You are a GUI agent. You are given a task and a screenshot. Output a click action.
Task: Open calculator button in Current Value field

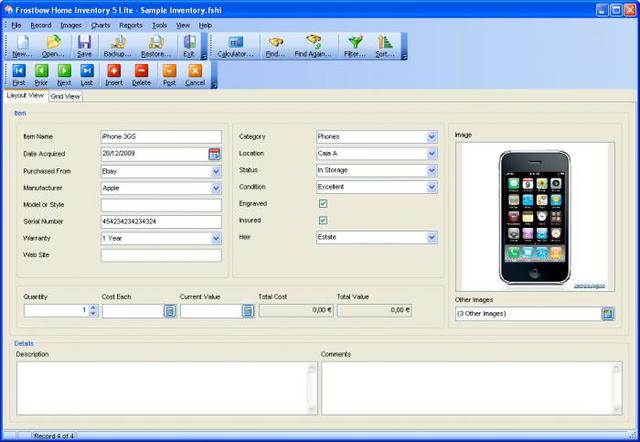[248, 311]
